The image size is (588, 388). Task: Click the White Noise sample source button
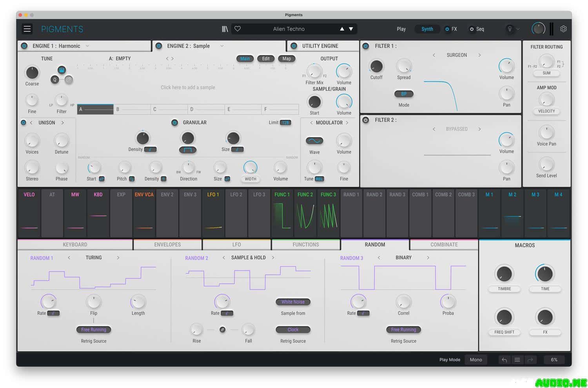pos(293,302)
